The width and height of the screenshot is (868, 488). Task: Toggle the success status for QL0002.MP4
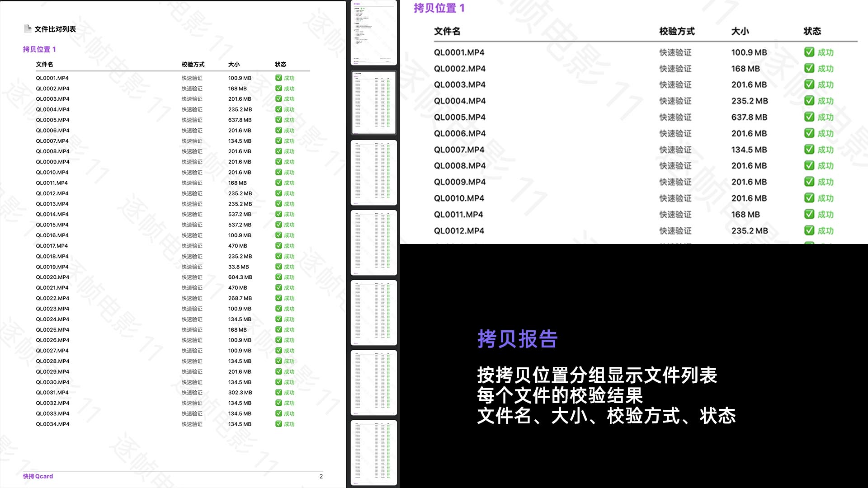(x=278, y=88)
